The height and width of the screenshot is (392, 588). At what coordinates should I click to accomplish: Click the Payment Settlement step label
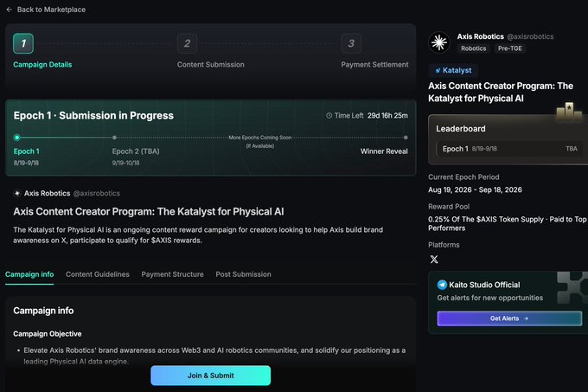tap(374, 65)
